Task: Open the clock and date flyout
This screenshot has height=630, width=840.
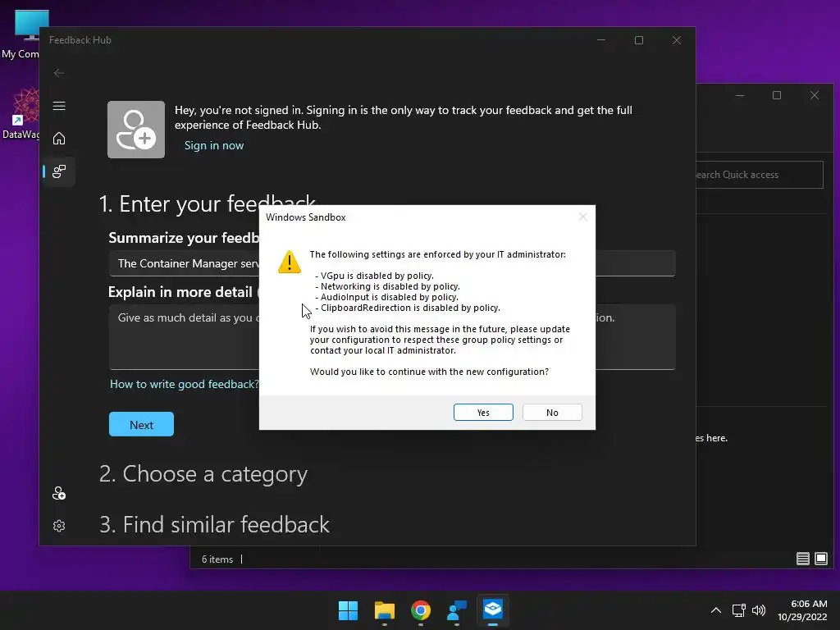Action: 802,610
